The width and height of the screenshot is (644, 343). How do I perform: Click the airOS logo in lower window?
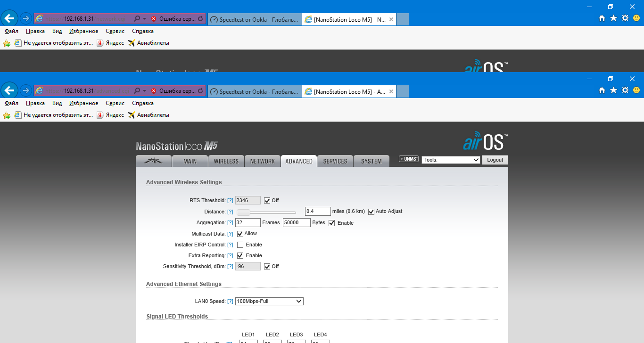(x=485, y=141)
